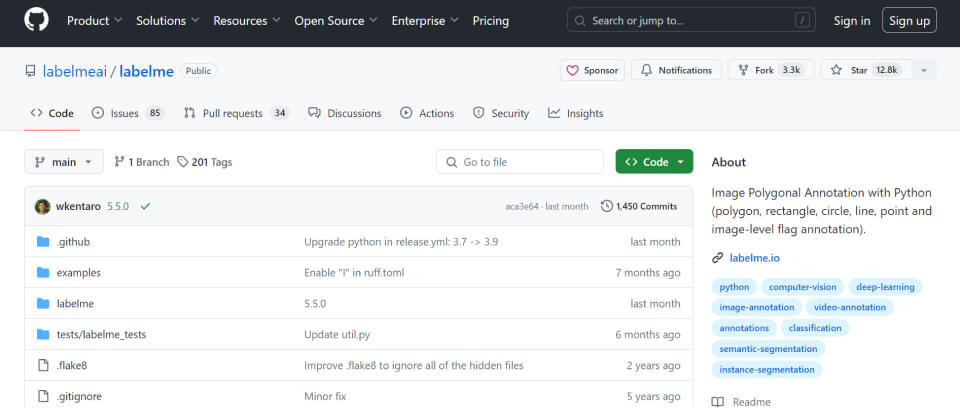Open the main branch selector dropdown
This screenshot has height=408, width=960.
pyautogui.click(x=64, y=162)
